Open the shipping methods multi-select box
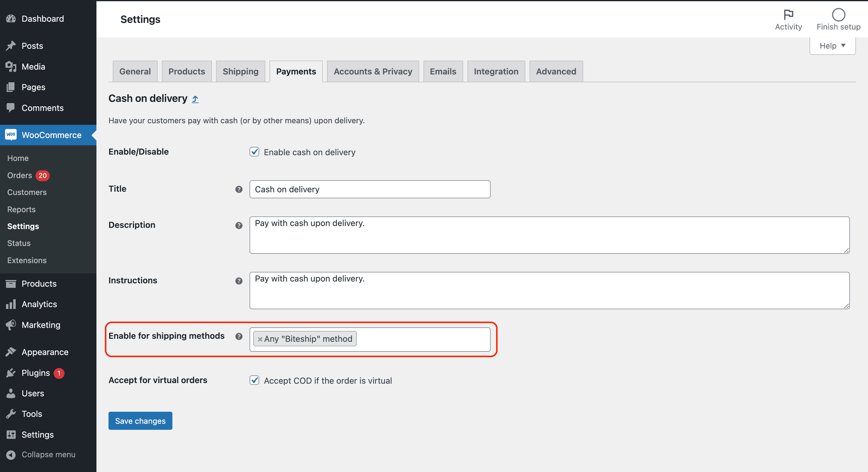This screenshot has width=868, height=472. point(370,340)
